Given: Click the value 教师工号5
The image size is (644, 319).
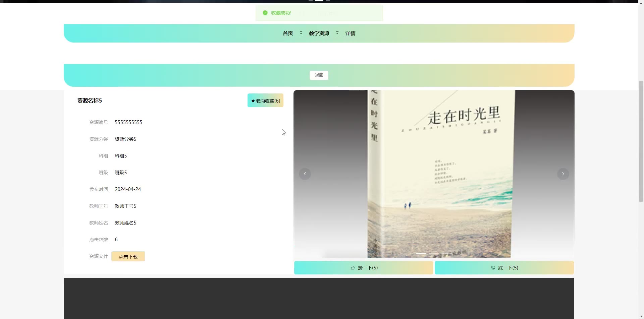Looking at the screenshot, I should [x=125, y=206].
